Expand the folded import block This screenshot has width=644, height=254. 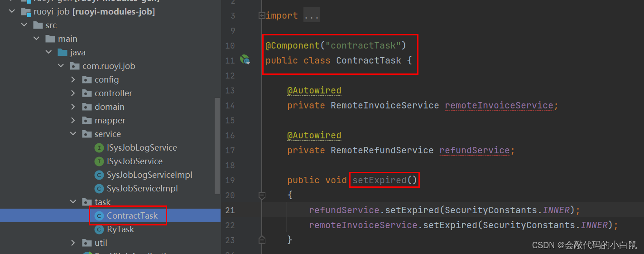point(262,16)
